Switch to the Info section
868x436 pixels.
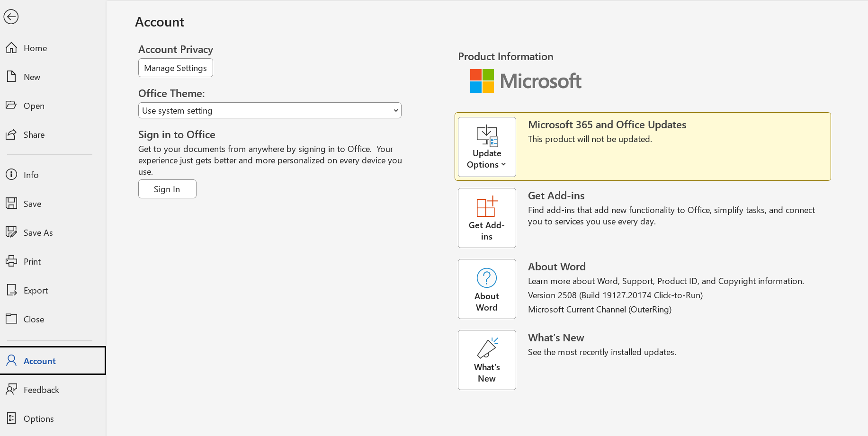click(11, 174)
